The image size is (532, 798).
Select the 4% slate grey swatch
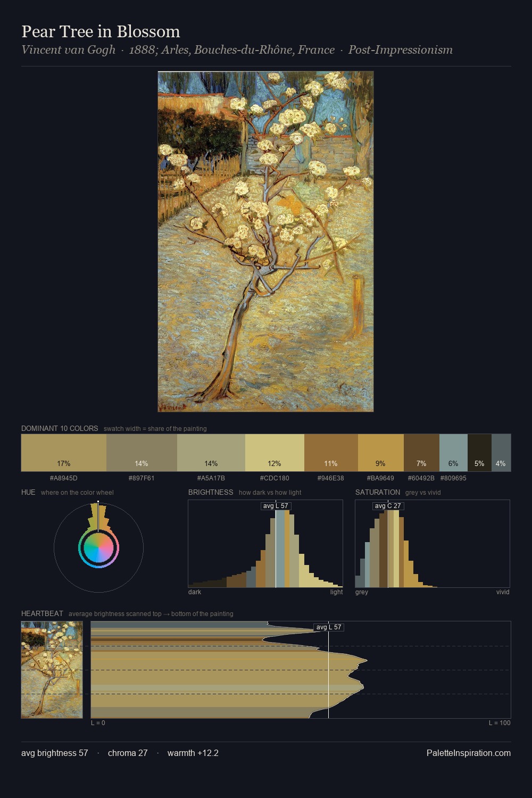point(501,453)
